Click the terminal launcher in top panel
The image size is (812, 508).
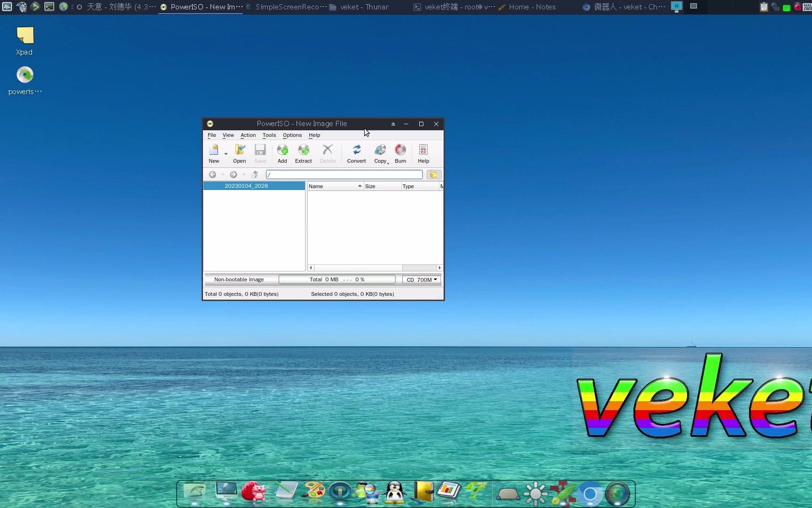tap(49, 7)
